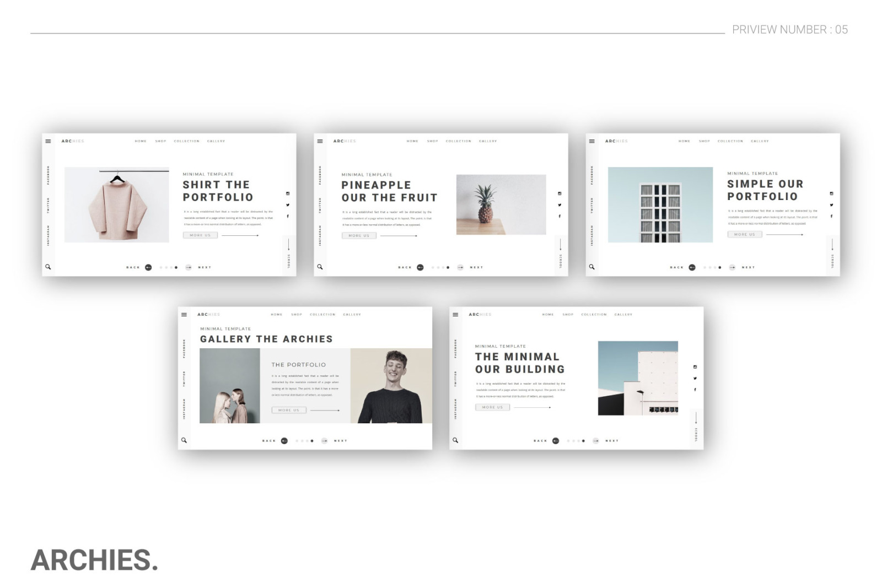Select the active dark pagination dot on the Shirt slide
The height and width of the screenshot is (588, 882).
point(176,267)
